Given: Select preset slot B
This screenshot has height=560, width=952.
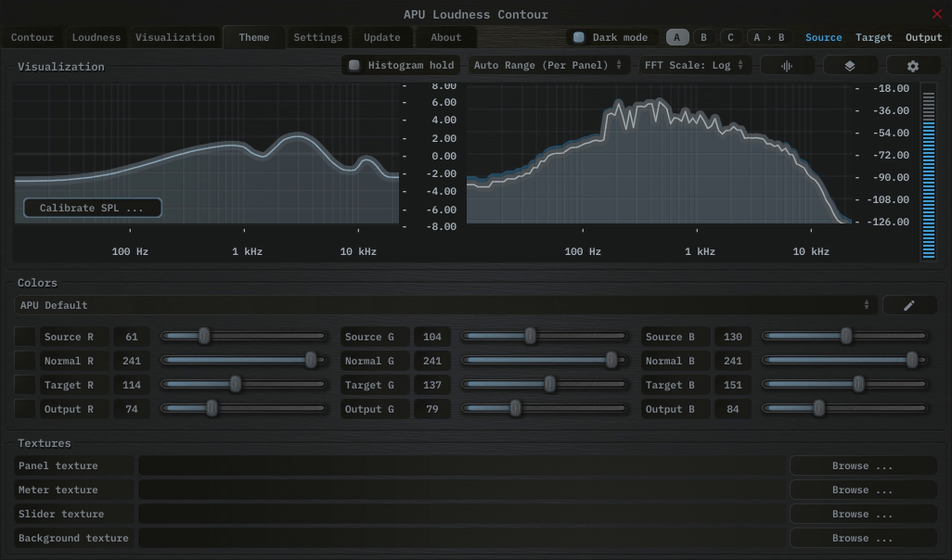Looking at the screenshot, I should coord(703,38).
